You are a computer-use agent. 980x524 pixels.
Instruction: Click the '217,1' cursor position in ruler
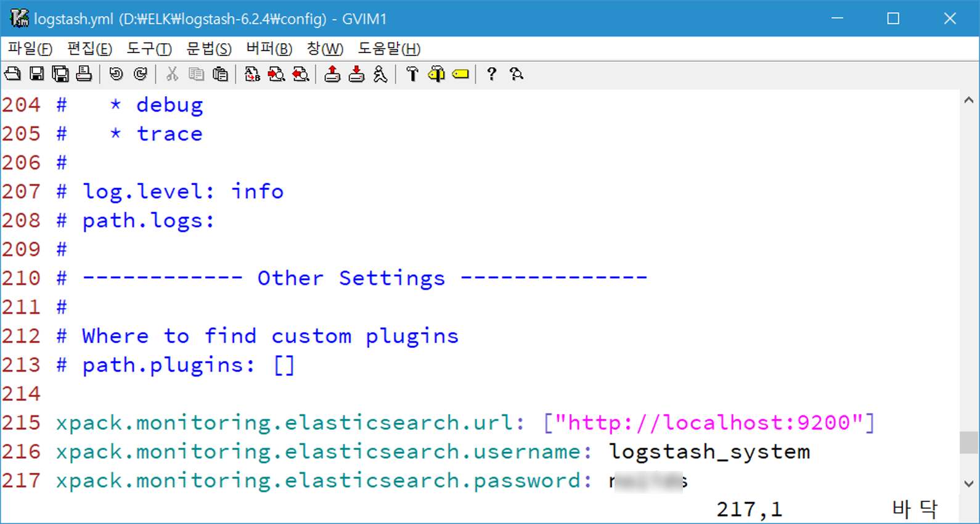[x=749, y=510]
